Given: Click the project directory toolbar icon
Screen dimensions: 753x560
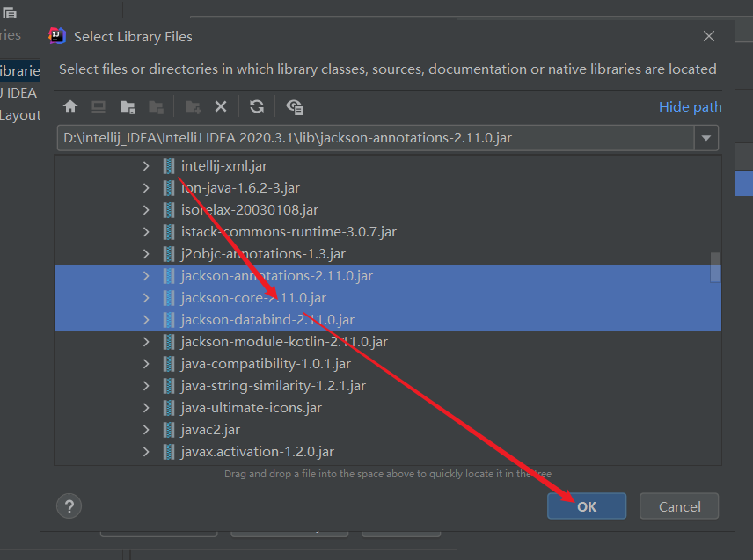Looking at the screenshot, I should click(128, 106).
